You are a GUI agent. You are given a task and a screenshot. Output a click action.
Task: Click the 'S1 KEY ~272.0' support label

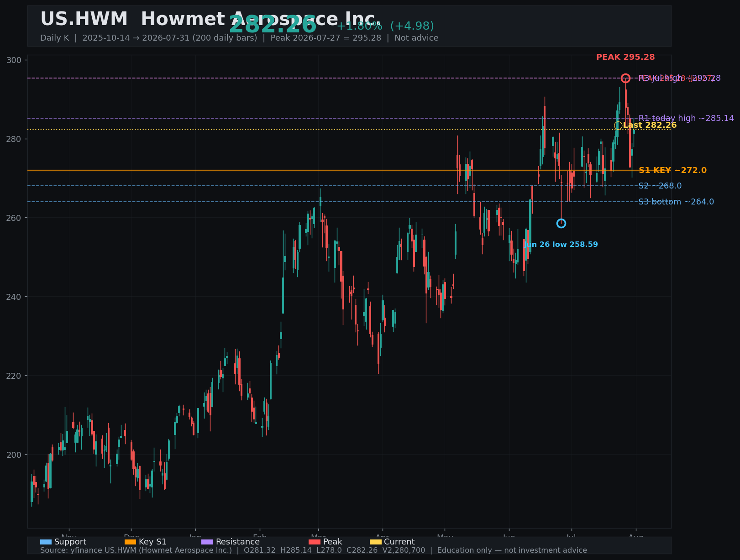pyautogui.click(x=672, y=170)
